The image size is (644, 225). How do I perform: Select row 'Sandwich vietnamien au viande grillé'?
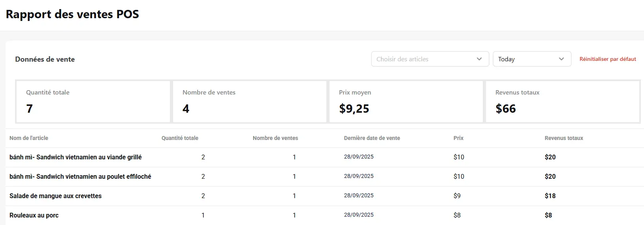[325, 157]
